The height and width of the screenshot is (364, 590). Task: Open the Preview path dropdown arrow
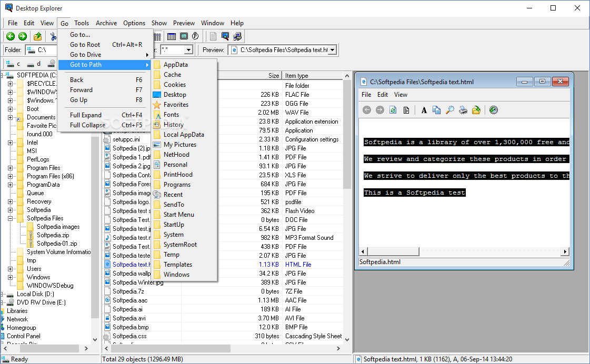332,49
